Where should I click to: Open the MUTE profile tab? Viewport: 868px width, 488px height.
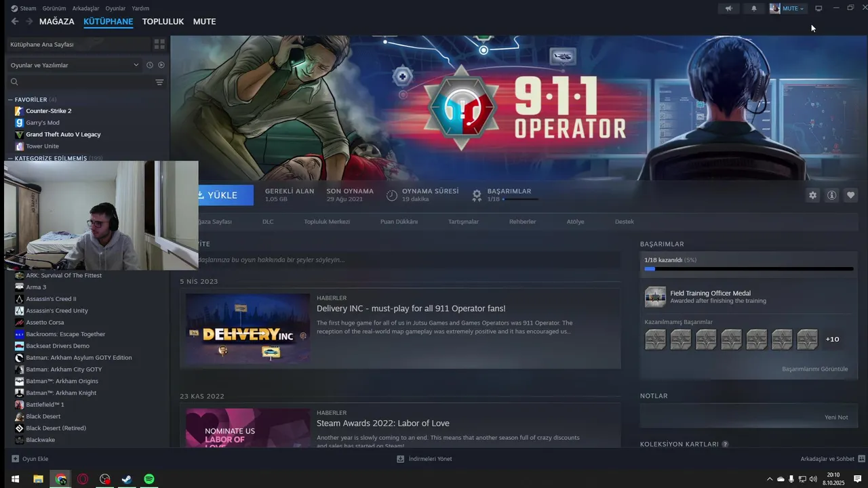coord(204,22)
